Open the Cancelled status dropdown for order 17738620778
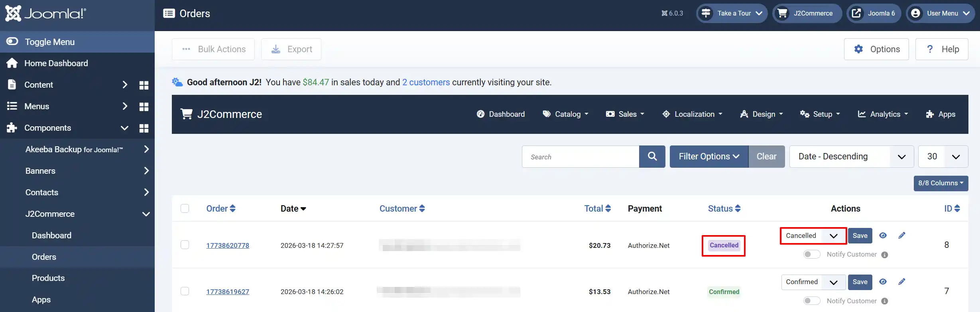This screenshot has width=980, height=312. [x=813, y=235]
